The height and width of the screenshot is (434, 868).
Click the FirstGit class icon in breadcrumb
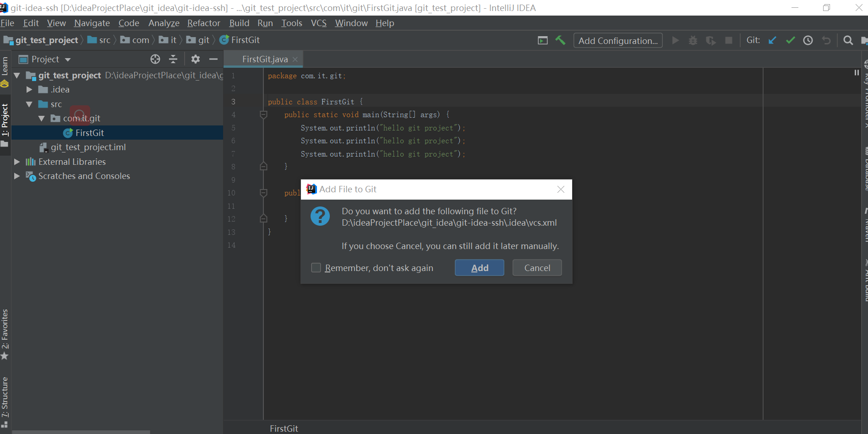pyautogui.click(x=224, y=40)
